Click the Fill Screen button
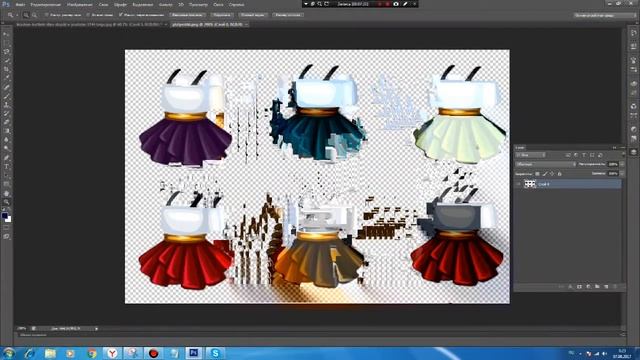Image resolution: width=640 pixels, height=360 pixels. [x=253, y=15]
